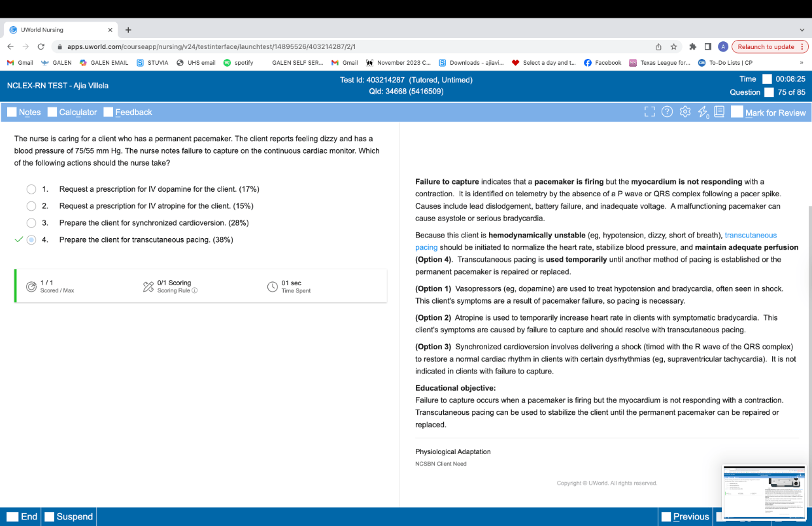Viewport: 812px width, 526px height.
Task: Toggle full screen mode icon
Action: point(649,112)
